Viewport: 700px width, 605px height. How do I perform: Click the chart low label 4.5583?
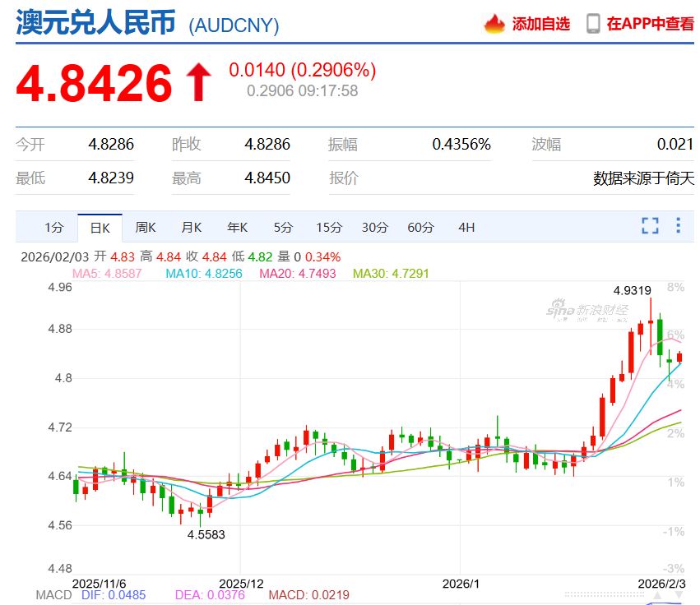click(206, 534)
